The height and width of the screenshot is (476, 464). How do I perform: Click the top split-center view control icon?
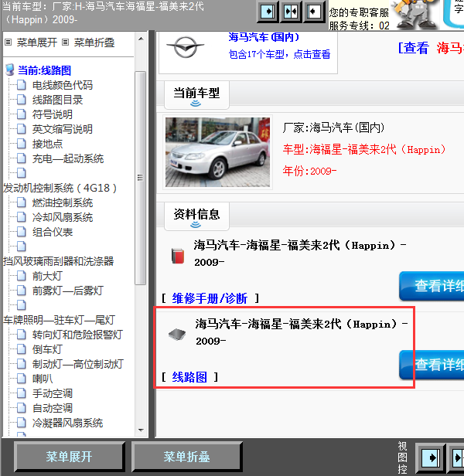[291, 12]
